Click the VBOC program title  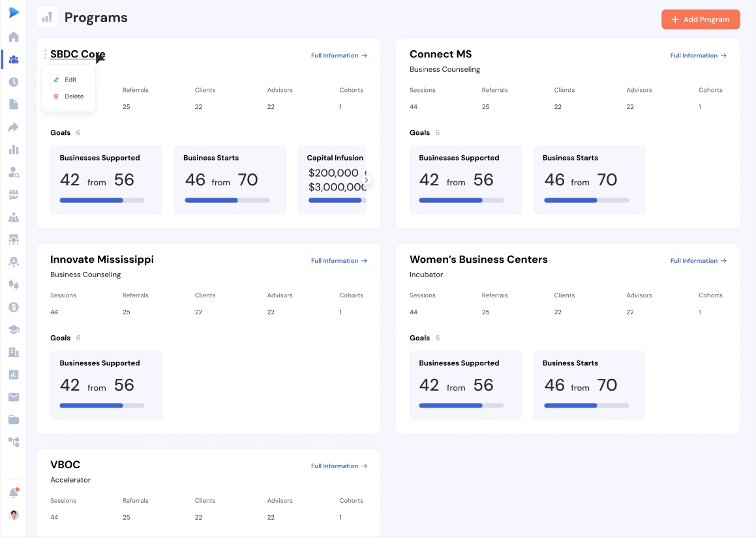[65, 465]
